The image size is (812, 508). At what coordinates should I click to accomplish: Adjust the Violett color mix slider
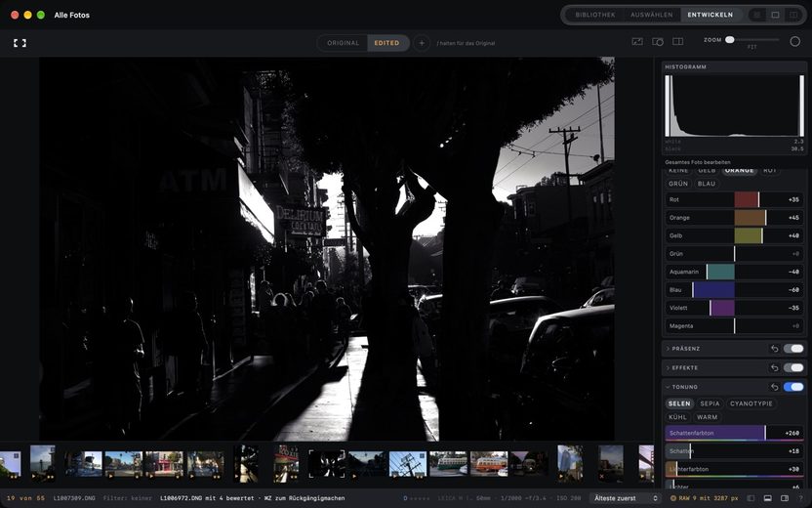tap(734, 308)
